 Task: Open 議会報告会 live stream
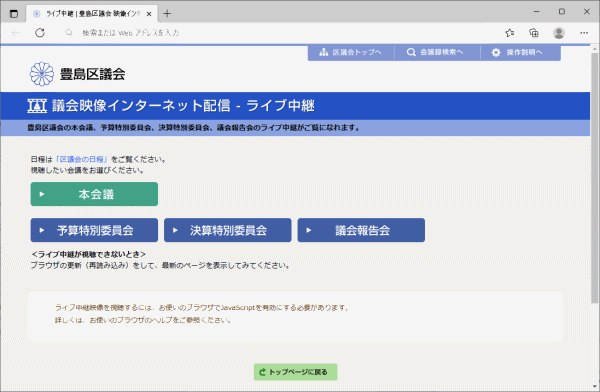(361, 230)
